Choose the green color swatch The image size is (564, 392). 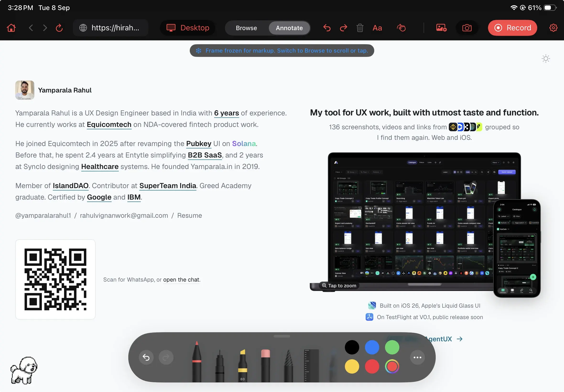pyautogui.click(x=392, y=347)
